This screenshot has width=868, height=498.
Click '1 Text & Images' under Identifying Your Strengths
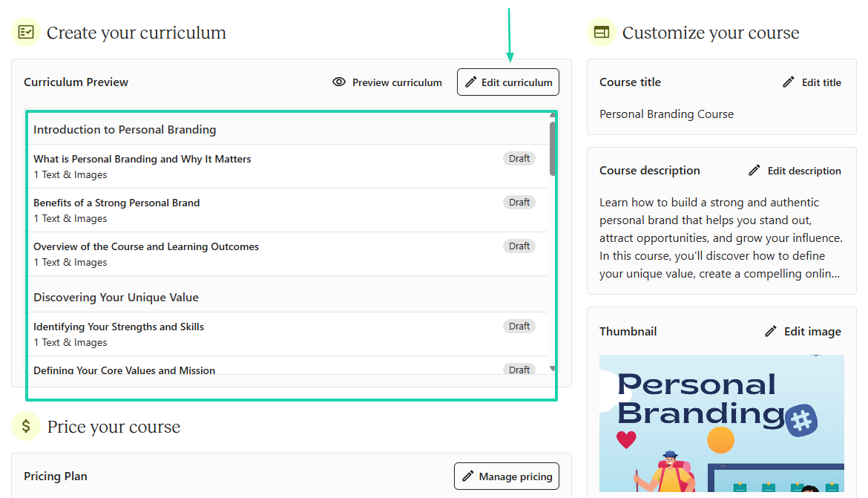(70, 342)
